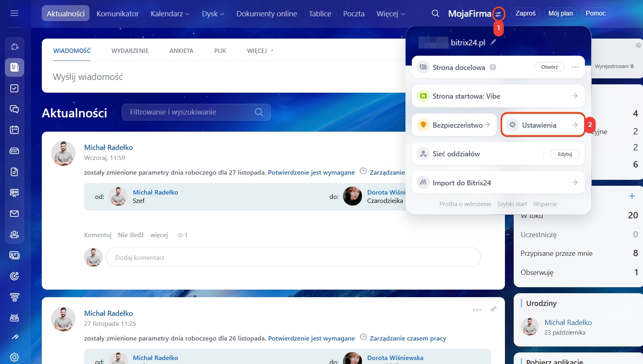
Task: Open gear settings icon at sidebar bottom
Action: click(14, 357)
